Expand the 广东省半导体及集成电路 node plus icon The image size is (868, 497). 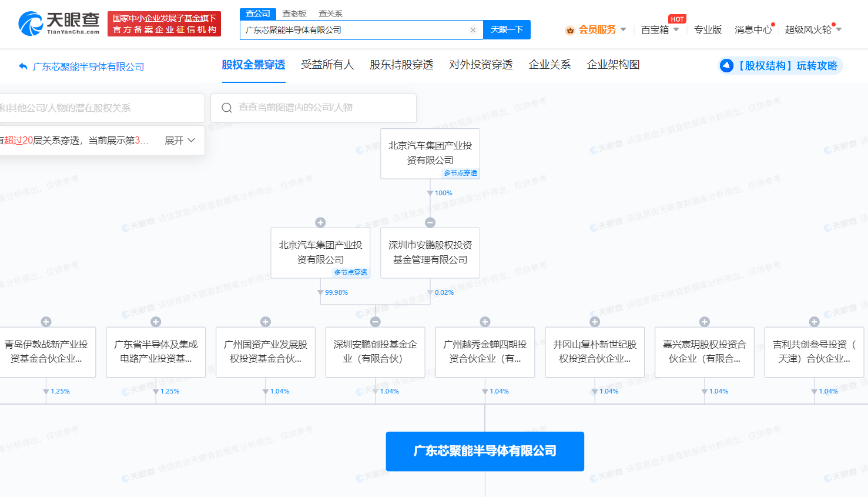(x=156, y=322)
